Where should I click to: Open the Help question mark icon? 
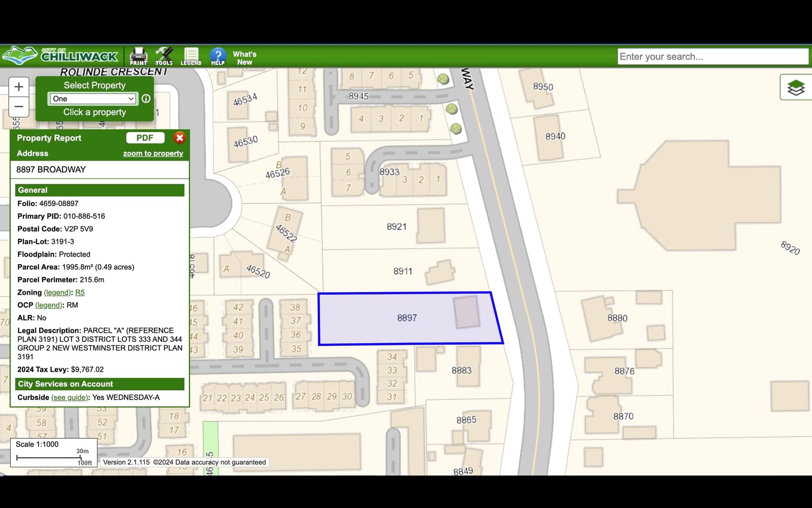(x=218, y=56)
